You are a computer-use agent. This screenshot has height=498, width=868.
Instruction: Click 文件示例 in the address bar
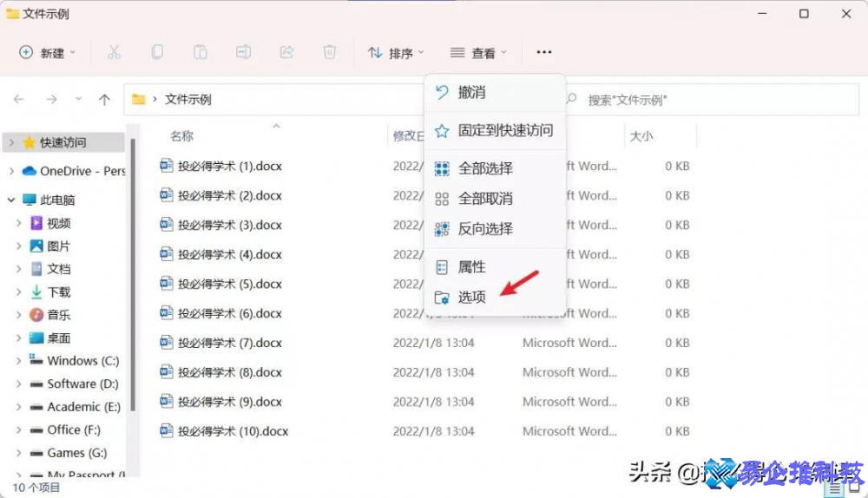[188, 100]
